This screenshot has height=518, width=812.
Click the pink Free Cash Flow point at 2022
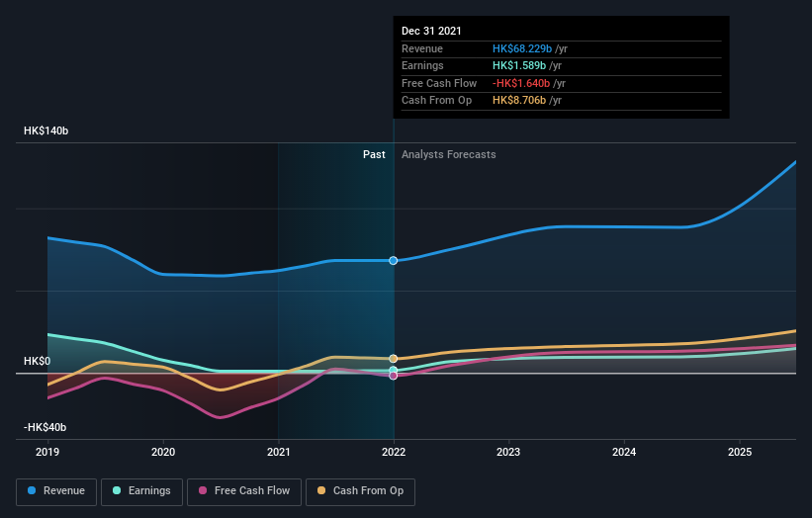[394, 376]
